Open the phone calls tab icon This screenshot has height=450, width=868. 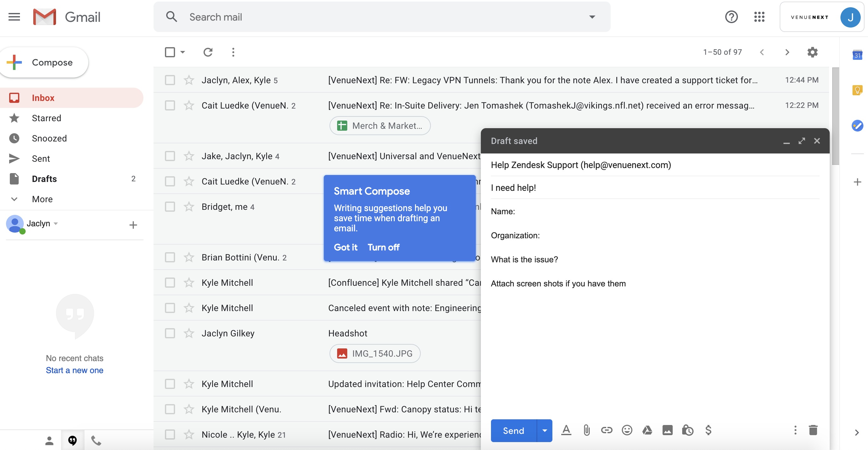point(96,440)
